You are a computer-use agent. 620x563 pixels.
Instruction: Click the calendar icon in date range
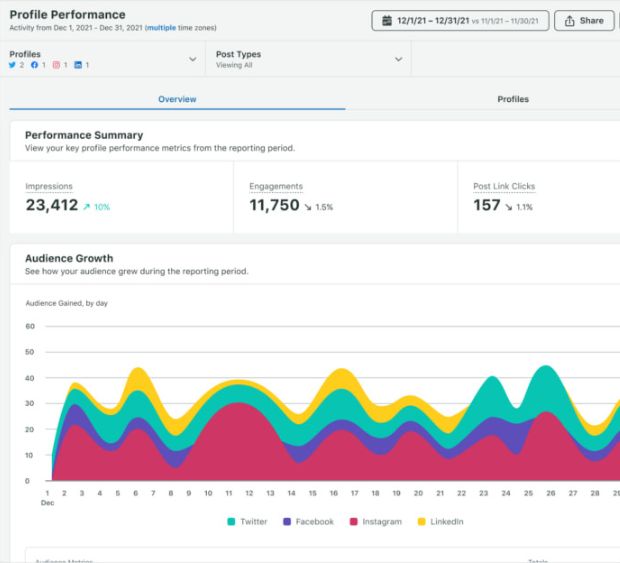coord(387,21)
